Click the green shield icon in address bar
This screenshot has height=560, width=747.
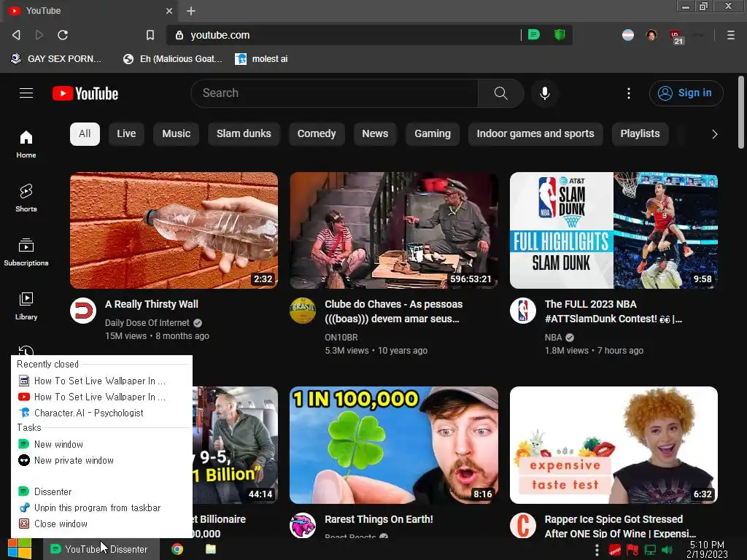pos(560,35)
